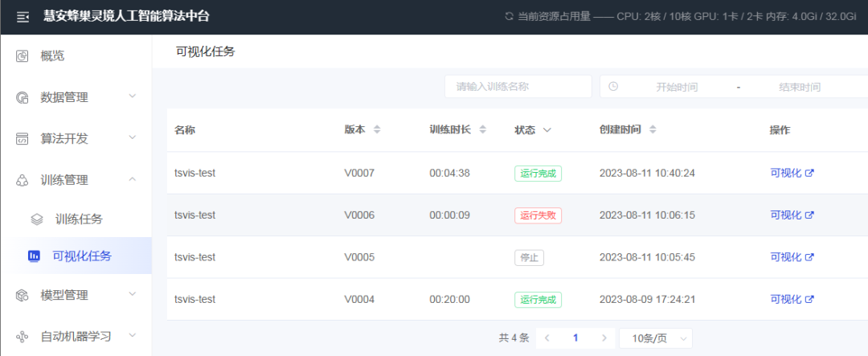
Task: Open the 10条/页 page size dropdown
Action: click(655, 338)
